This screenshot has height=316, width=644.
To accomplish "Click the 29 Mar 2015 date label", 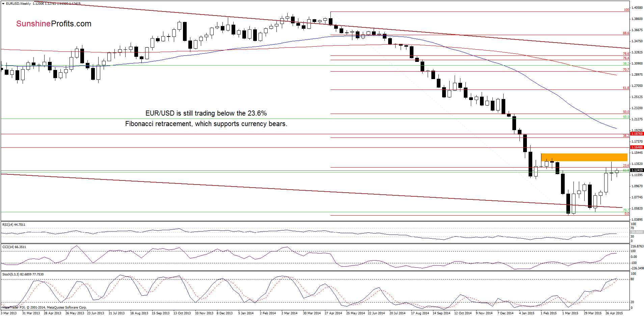I will tap(593, 313).
